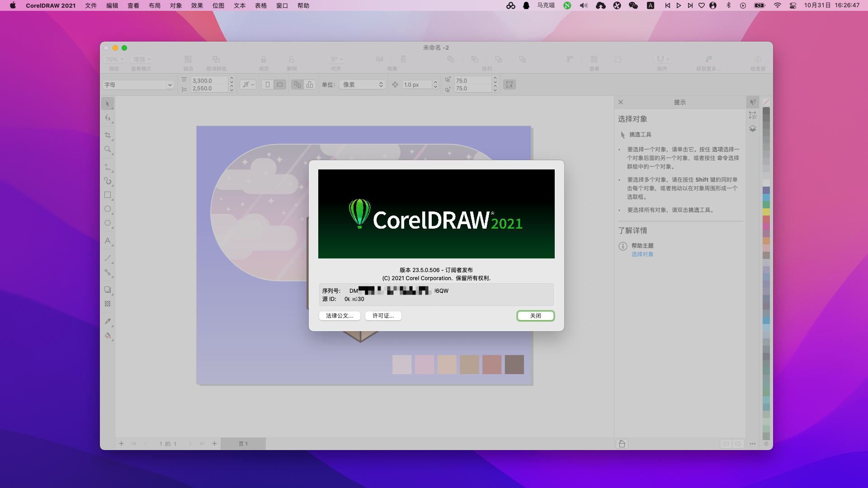
Task: Select the Ellipse tool
Action: pos(107,209)
